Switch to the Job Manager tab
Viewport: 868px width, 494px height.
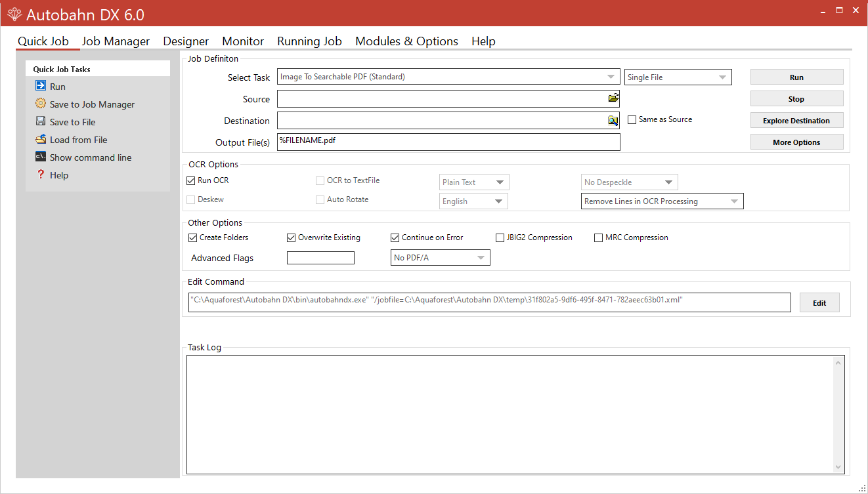(116, 41)
